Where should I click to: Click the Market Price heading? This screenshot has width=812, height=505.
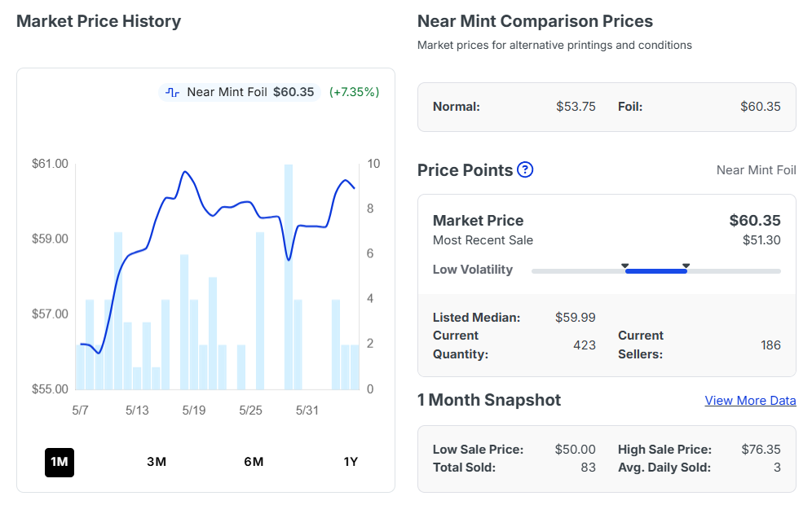tap(478, 221)
